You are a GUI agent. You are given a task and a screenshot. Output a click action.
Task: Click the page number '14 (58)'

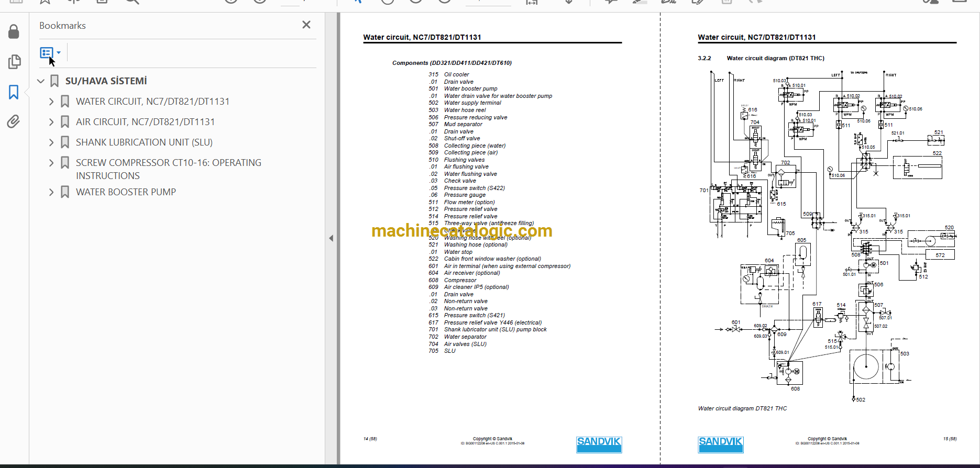[x=370, y=439]
